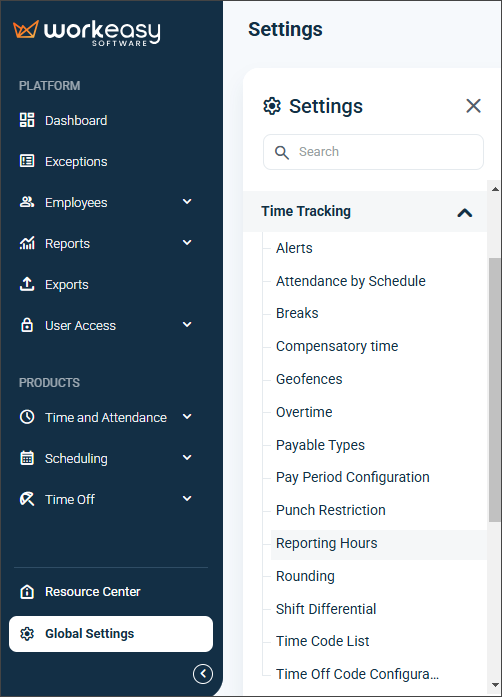
Task: Open Pay Period Configuration settings
Action: (x=353, y=477)
